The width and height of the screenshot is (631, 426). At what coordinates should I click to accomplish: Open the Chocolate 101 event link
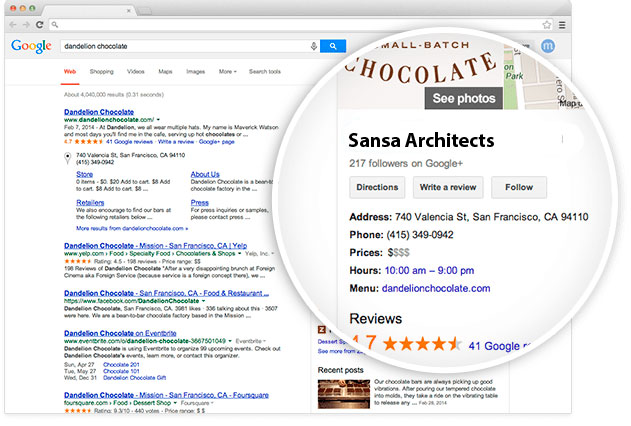[121, 371]
